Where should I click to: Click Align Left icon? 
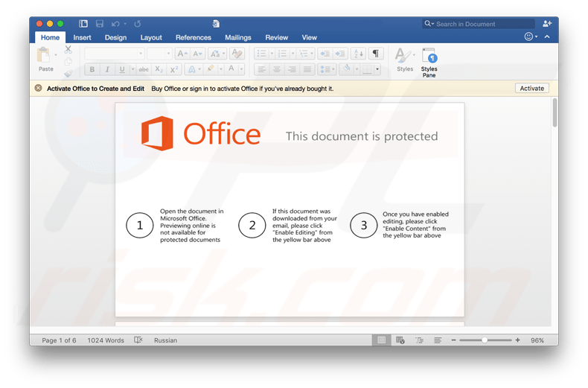(262, 69)
